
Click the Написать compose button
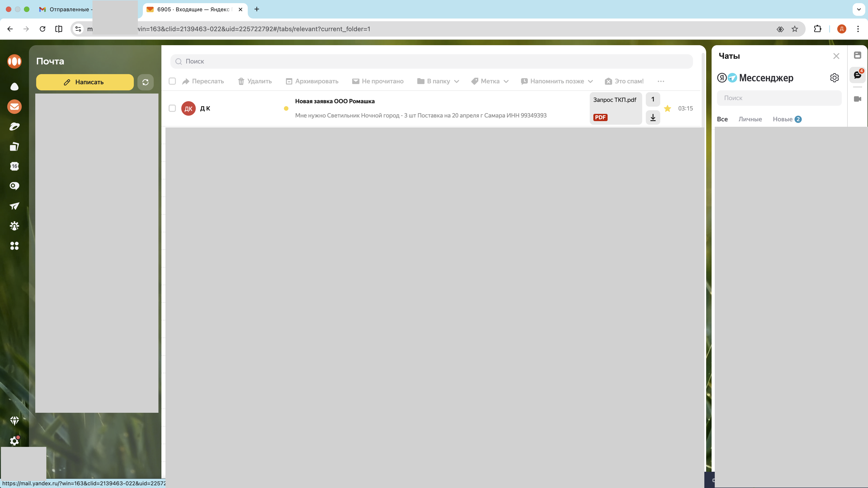click(x=85, y=82)
